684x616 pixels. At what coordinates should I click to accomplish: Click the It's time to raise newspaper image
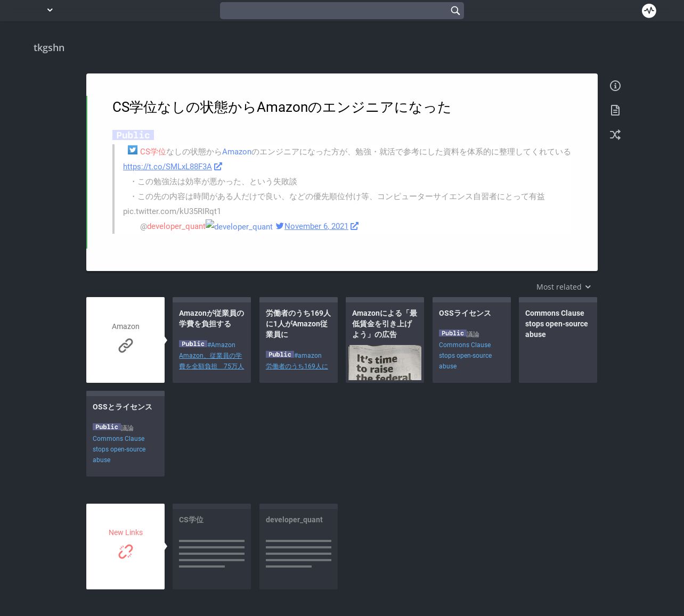click(385, 363)
